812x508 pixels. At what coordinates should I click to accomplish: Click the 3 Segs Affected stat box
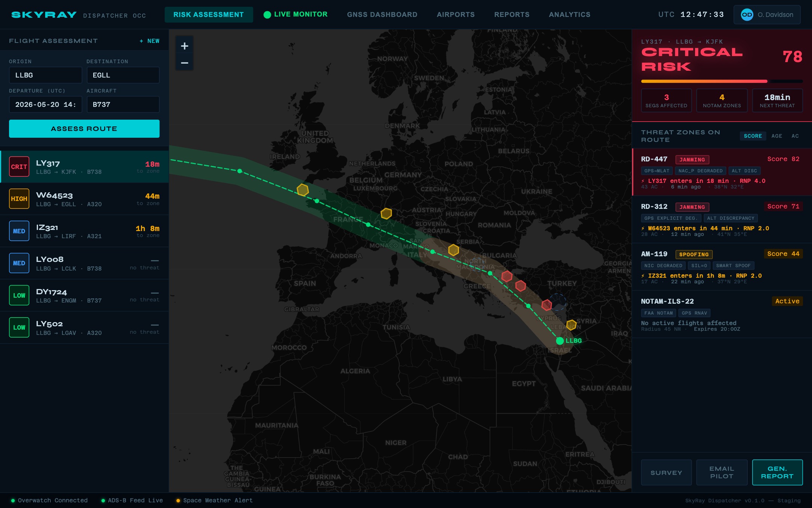coord(666,100)
